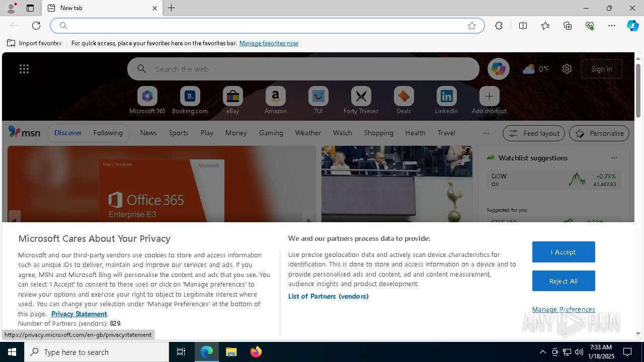Screen dimensions: 644x362
Task: Expand more MSN categories ellipsis
Action: (x=486, y=133)
